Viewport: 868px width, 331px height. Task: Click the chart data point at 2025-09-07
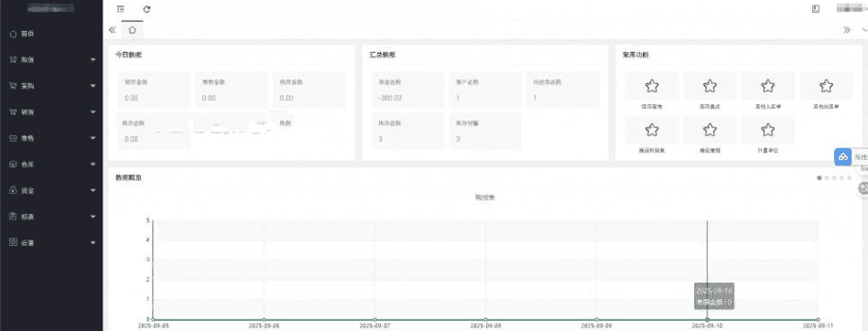374,319
